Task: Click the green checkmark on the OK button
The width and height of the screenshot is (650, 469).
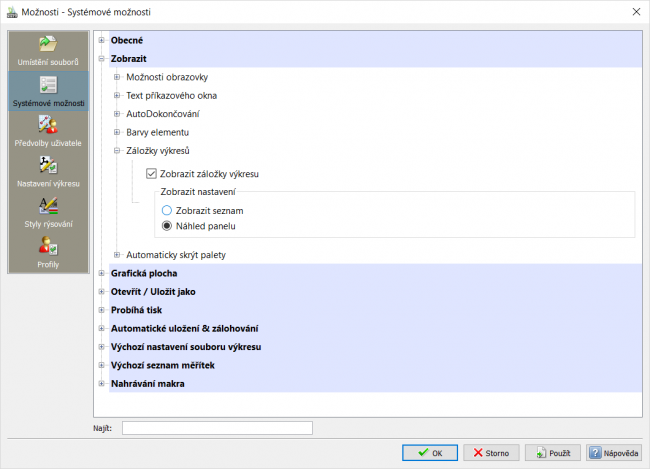Action: tap(423, 452)
